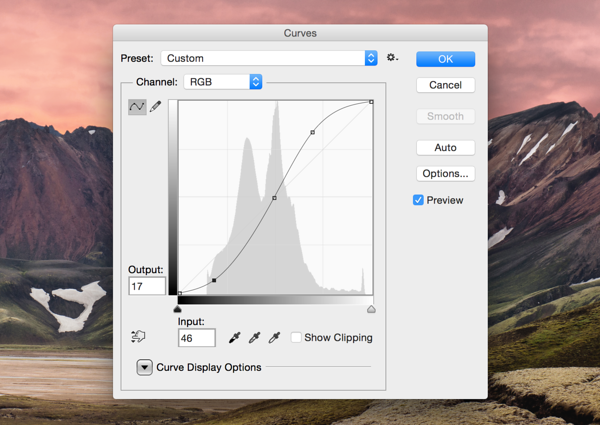Image resolution: width=600 pixels, height=425 pixels.
Task: Select the edit points curve tool
Action: click(x=137, y=107)
